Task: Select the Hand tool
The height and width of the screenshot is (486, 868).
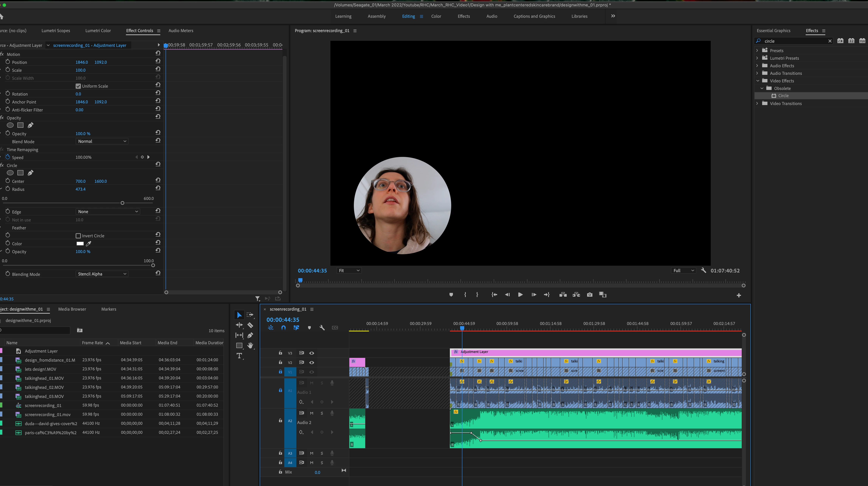Action: pyautogui.click(x=250, y=346)
